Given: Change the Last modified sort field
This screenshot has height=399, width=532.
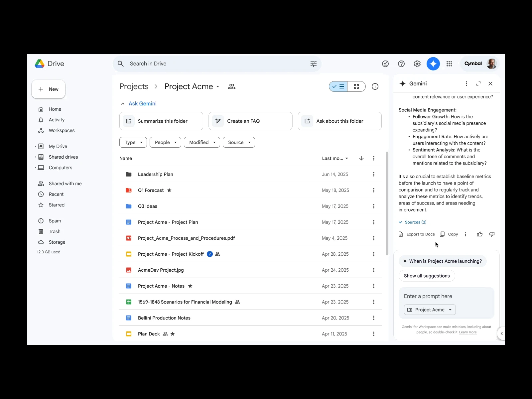Looking at the screenshot, I should (335, 158).
